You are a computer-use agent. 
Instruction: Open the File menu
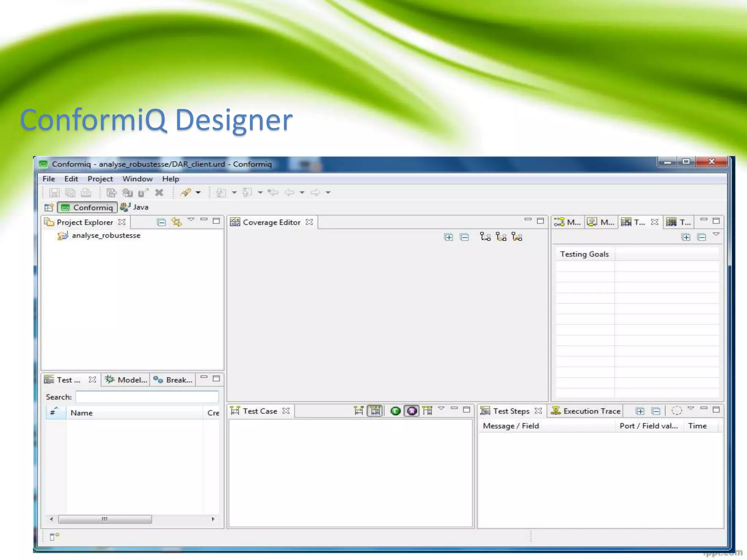49,179
